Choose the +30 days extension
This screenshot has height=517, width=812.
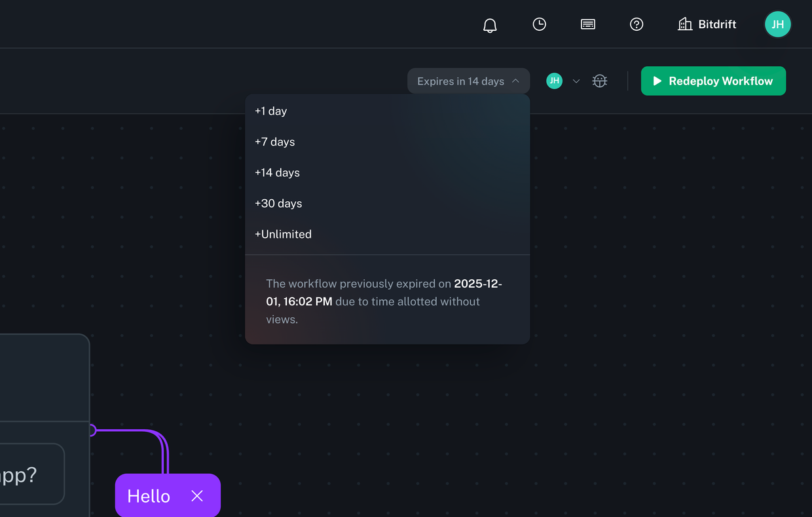(278, 203)
